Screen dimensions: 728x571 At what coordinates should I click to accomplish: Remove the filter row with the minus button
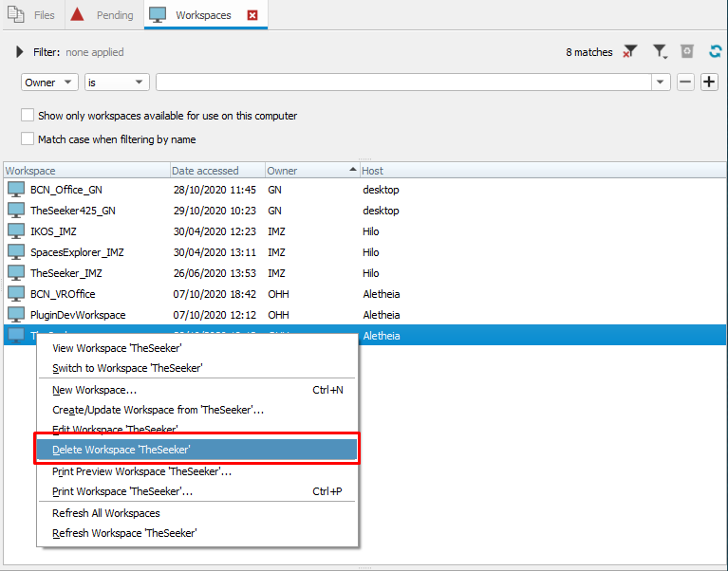click(685, 83)
